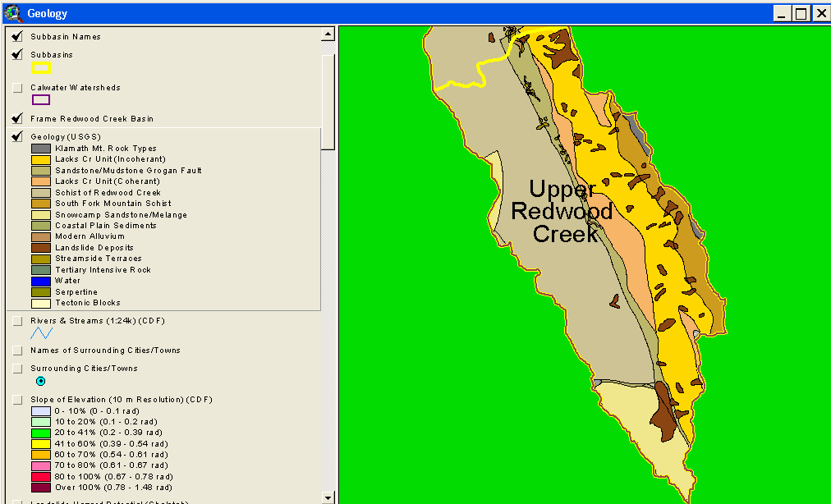Click the 60 to 70% slope swatch
This screenshot has width=831, height=504.
[41, 455]
